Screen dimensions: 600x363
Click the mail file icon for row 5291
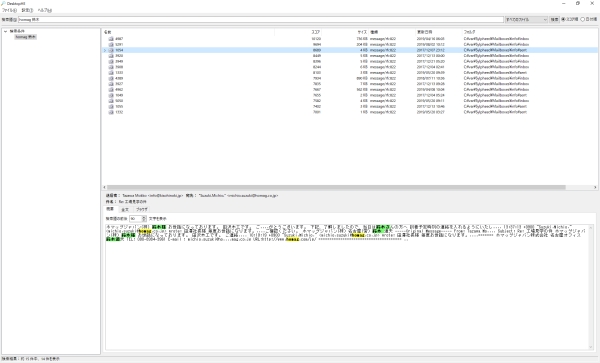coord(111,44)
